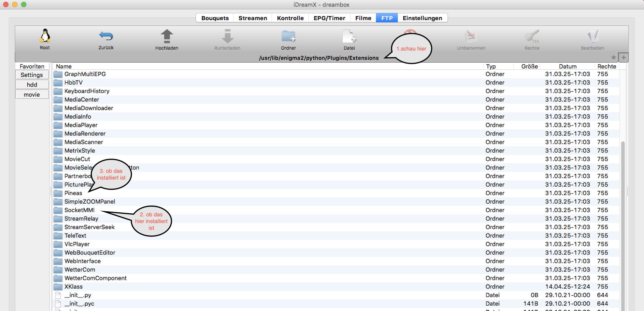Select the __init__.py file
This screenshot has width=644, height=311.
tap(78, 295)
